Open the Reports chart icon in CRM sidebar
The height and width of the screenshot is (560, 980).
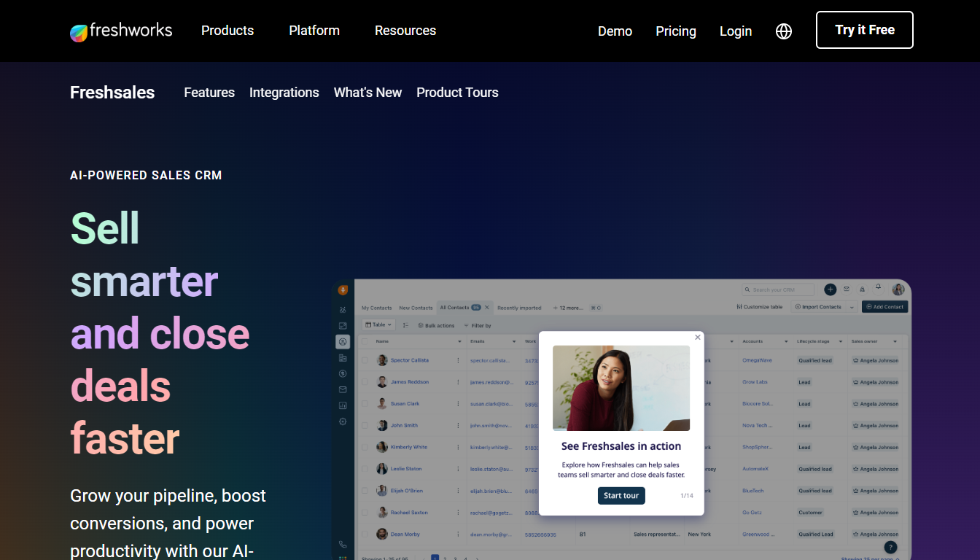343,405
